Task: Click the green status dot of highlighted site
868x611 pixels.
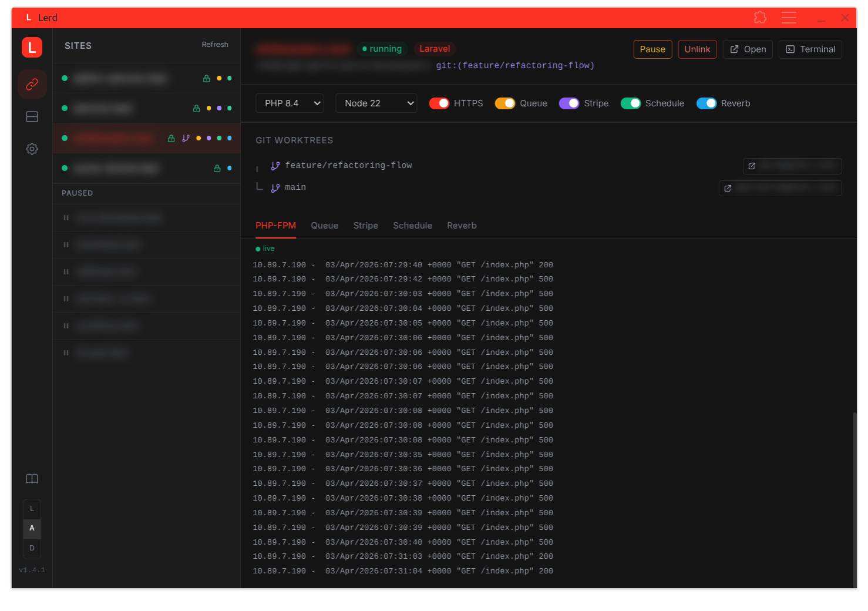Action: pyautogui.click(x=65, y=138)
